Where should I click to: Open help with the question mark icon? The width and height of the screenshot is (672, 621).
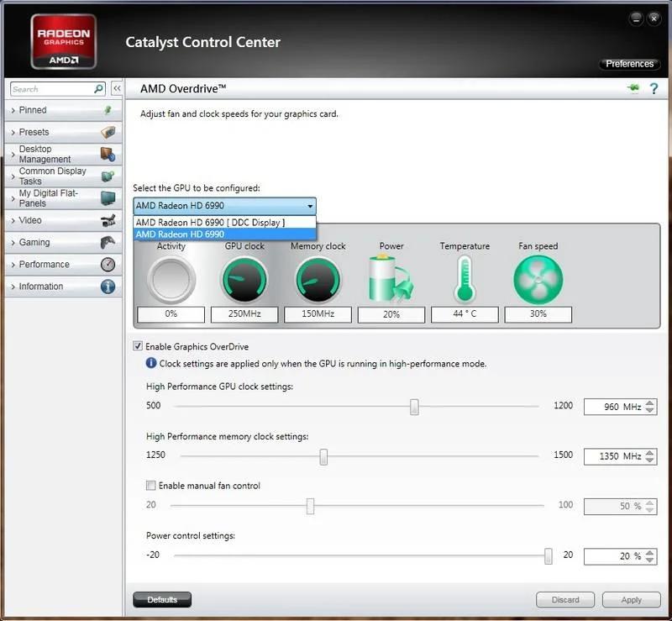click(654, 89)
